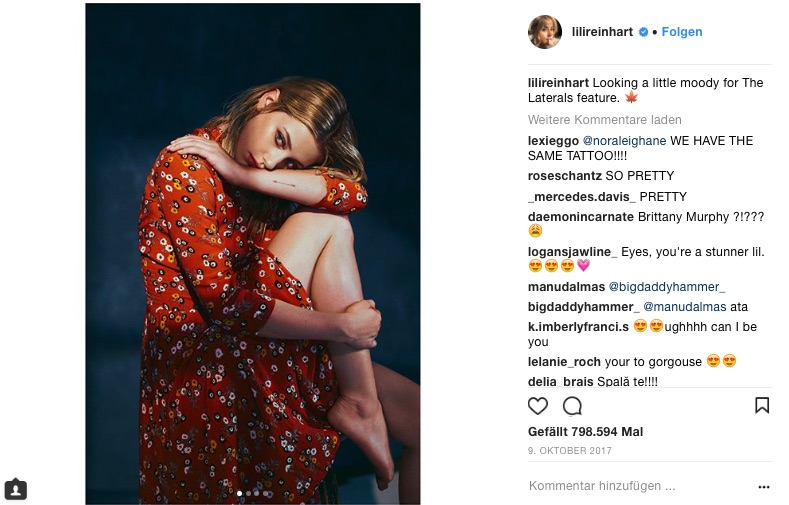789x505 pixels.
Task: Show the Gefällt 798.594 Mal likes list
Action: pyautogui.click(x=585, y=432)
